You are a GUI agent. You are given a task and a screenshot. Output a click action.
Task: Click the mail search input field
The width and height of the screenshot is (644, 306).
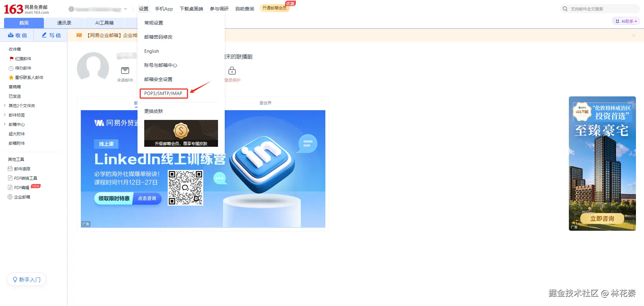(x=600, y=8)
